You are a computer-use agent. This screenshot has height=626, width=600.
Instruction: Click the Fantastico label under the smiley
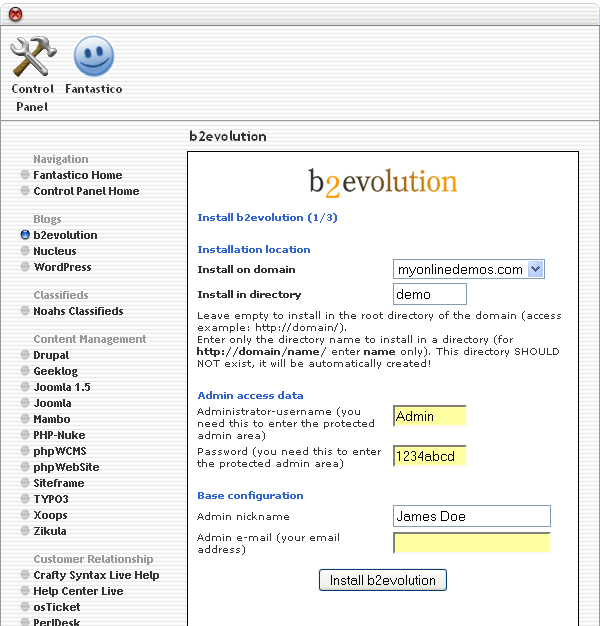point(94,89)
